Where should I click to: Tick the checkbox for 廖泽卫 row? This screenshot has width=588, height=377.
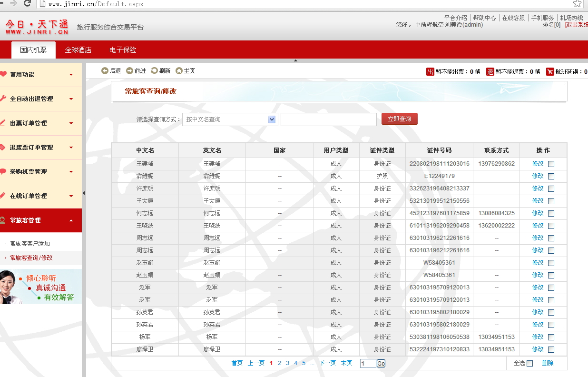pyautogui.click(x=551, y=349)
